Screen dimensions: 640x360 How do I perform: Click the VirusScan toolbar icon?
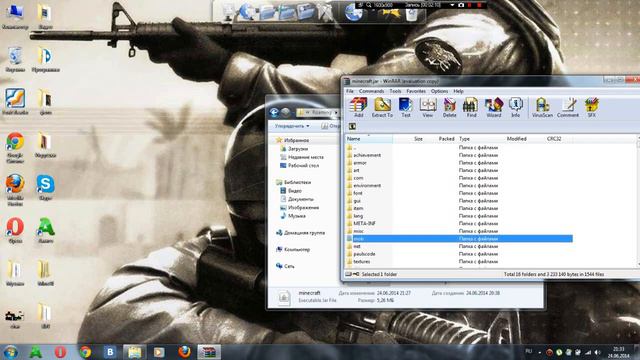pos(542,107)
